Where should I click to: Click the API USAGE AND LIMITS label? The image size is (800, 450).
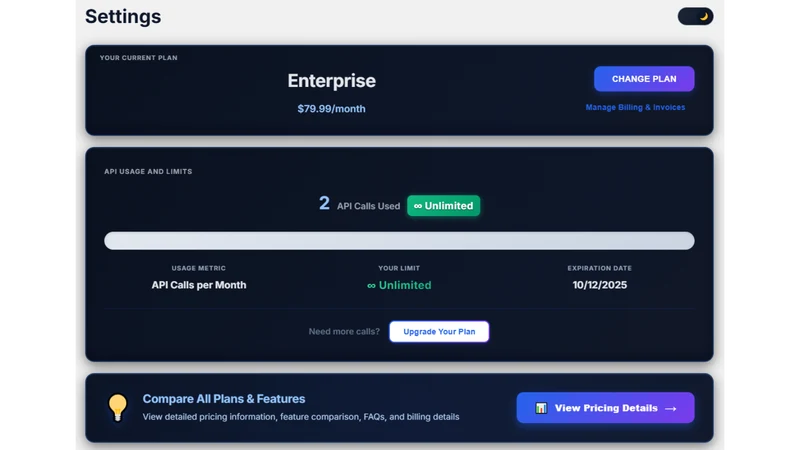148,171
